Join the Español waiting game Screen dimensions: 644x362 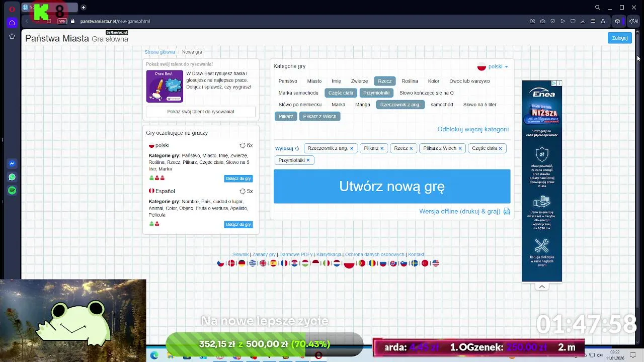point(238,224)
